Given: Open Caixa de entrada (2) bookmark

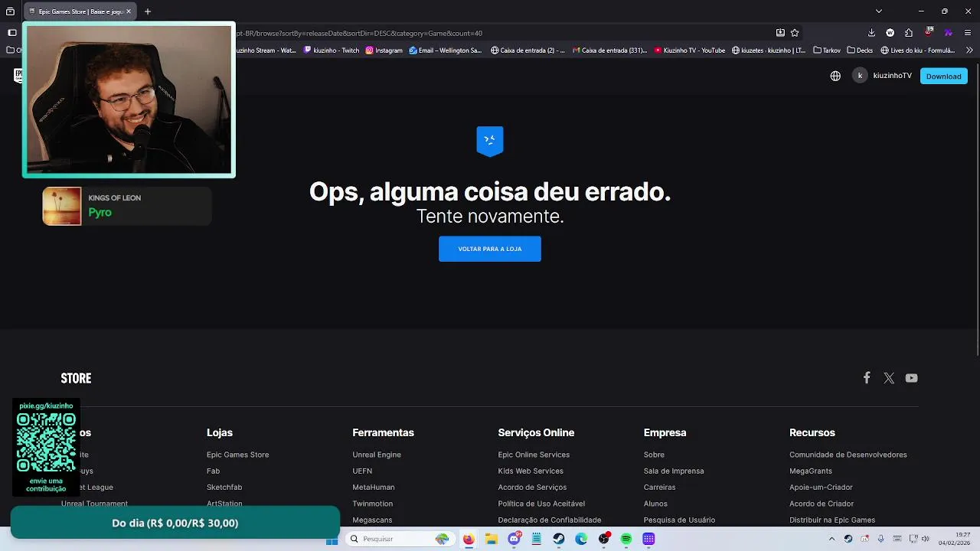Looking at the screenshot, I should click(528, 51).
